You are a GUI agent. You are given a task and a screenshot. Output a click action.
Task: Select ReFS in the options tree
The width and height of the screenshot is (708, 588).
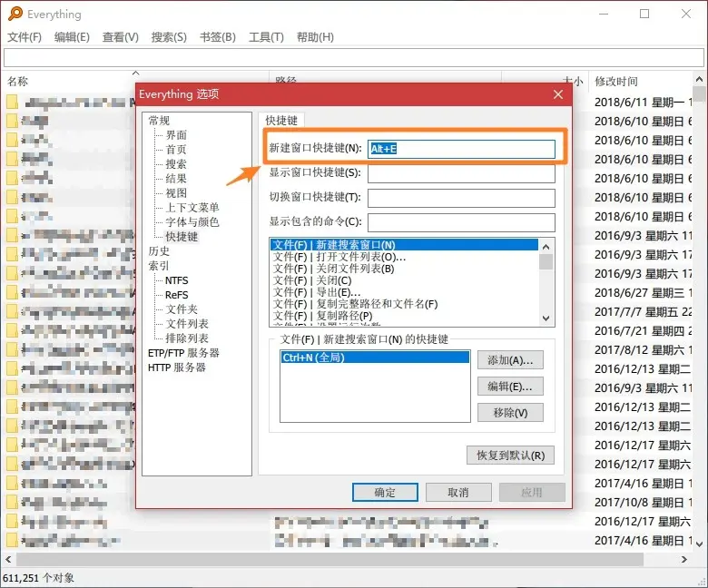[177, 295]
